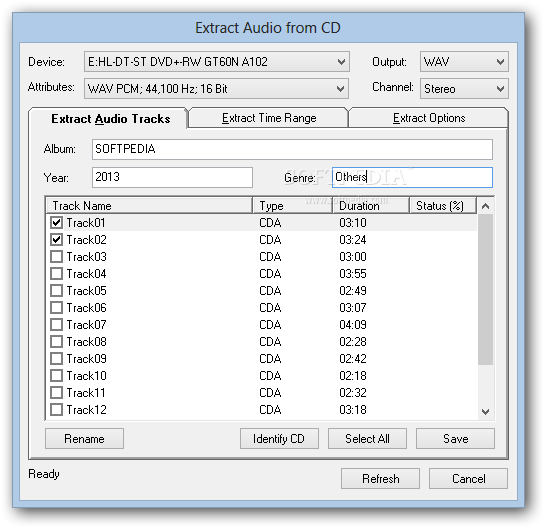Click the Identify CD button
Image resolution: width=545 pixels, height=528 pixels.
tap(279, 439)
